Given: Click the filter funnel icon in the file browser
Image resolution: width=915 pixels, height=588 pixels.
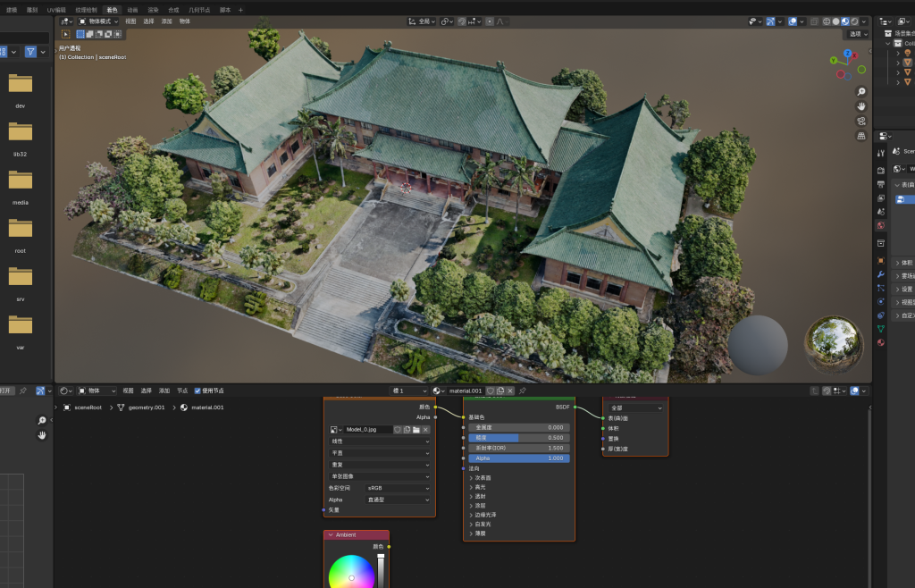Looking at the screenshot, I should click(31, 52).
